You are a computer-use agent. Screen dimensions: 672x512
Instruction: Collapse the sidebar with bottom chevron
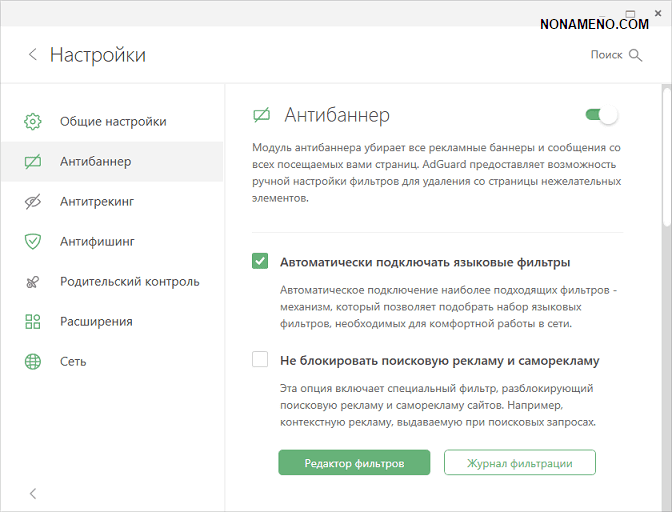coord(33,493)
